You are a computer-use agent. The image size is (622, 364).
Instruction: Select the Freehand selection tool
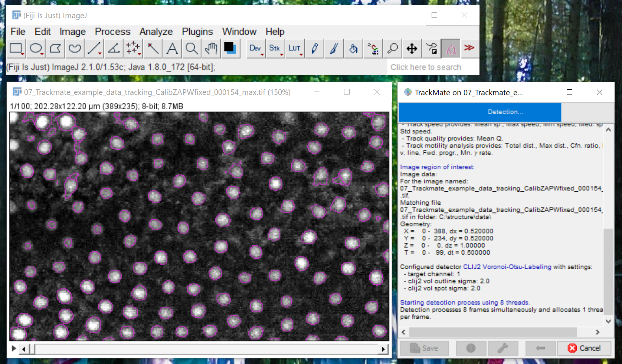tap(75, 49)
